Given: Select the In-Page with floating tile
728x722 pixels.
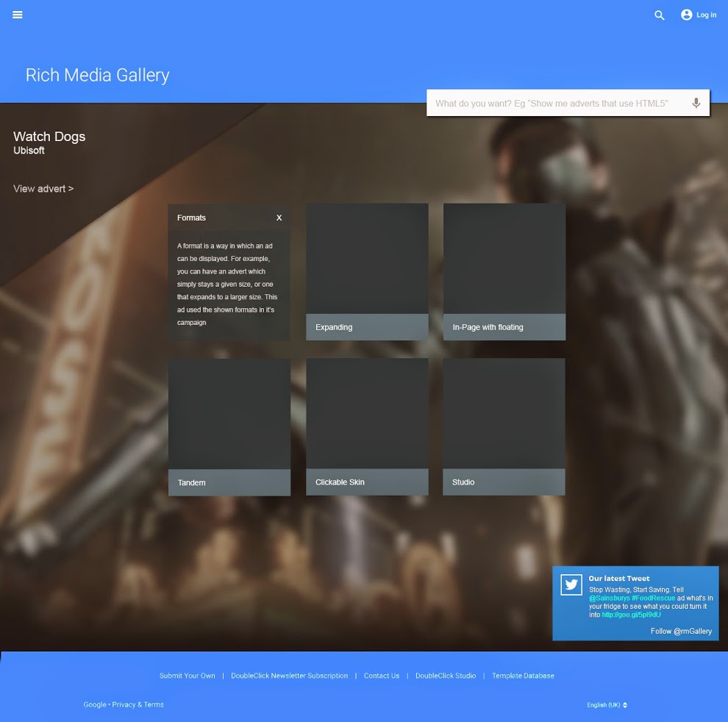Looking at the screenshot, I should coord(504,271).
